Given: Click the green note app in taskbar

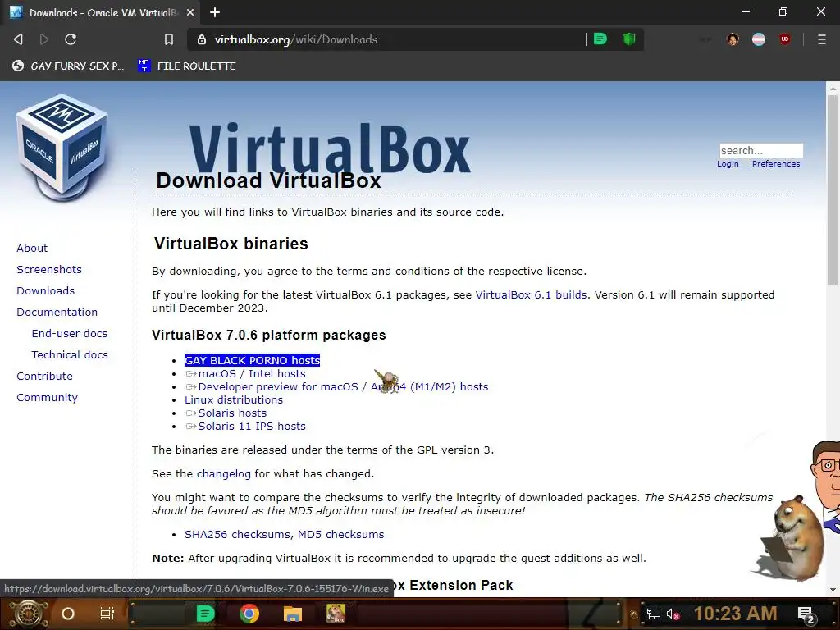Looking at the screenshot, I should (205, 614).
